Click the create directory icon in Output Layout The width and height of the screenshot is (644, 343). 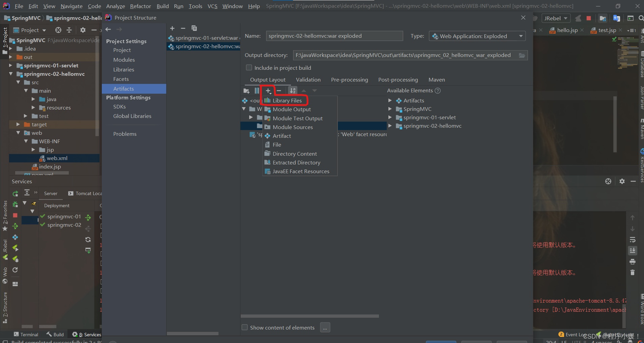246,91
